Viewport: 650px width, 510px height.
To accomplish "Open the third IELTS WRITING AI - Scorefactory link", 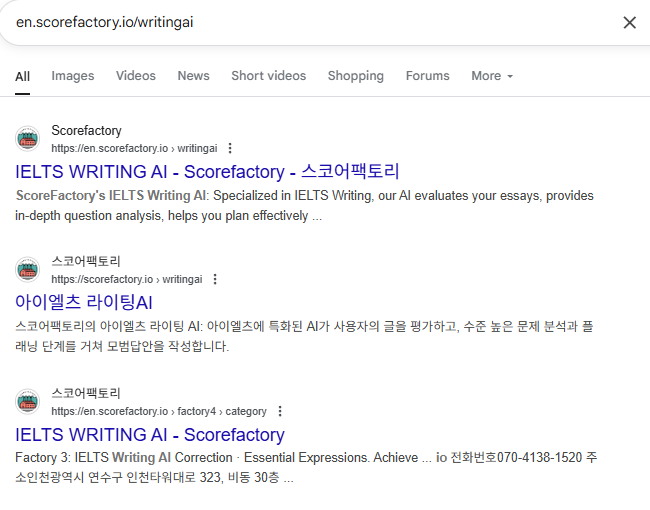I will [150, 435].
